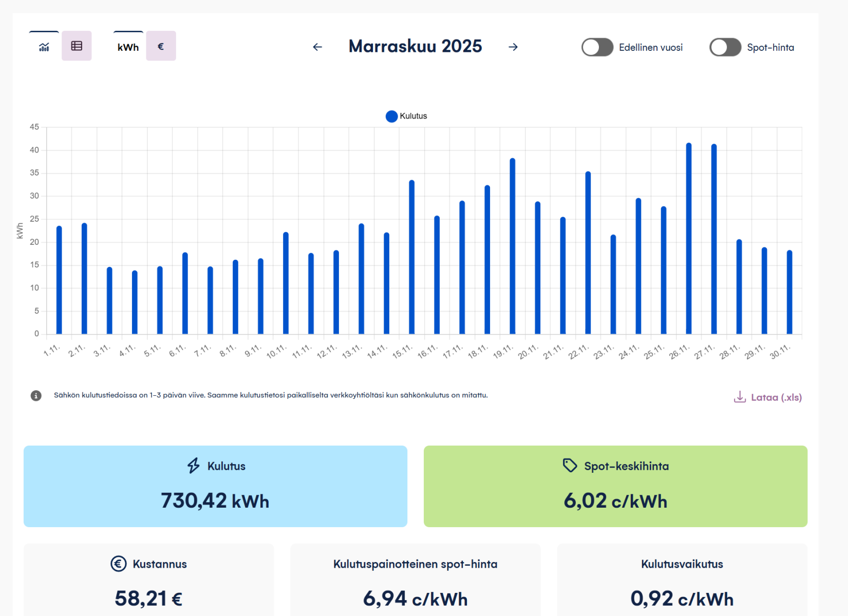Click the download icon next to Lataa
The height and width of the screenshot is (616, 848).
point(740,397)
